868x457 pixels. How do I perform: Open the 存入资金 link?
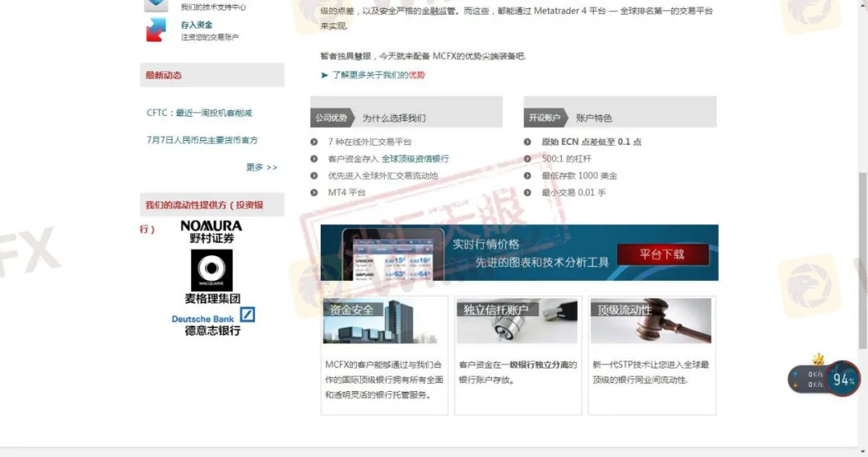[197, 25]
